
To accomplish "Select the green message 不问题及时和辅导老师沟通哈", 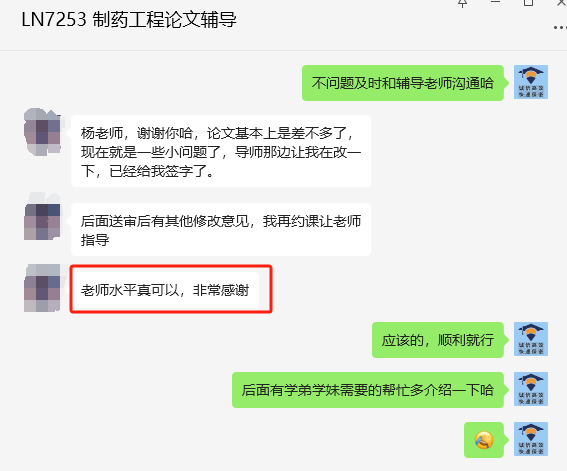I will pyautogui.click(x=403, y=83).
